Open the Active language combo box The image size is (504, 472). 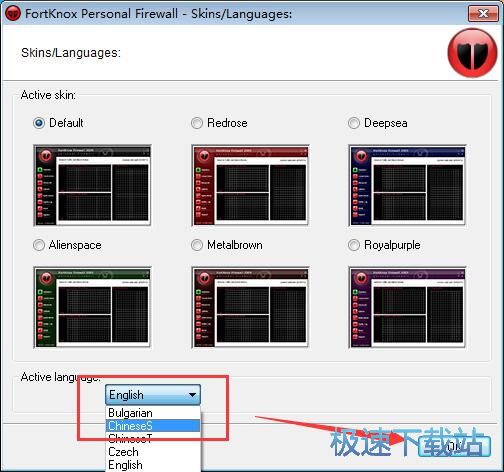tap(153, 395)
